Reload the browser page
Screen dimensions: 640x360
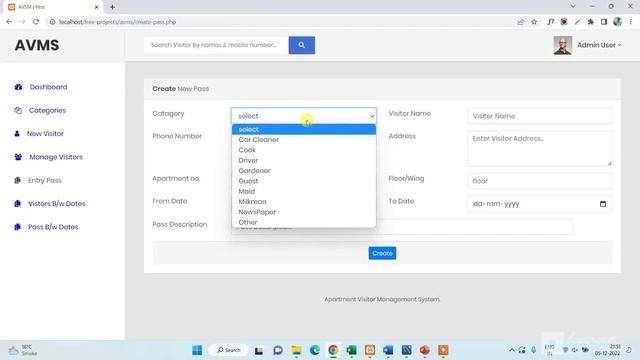click(x=36, y=22)
